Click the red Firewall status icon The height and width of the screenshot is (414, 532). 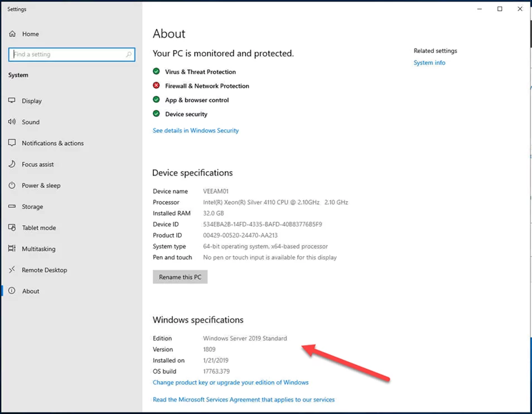tap(157, 86)
